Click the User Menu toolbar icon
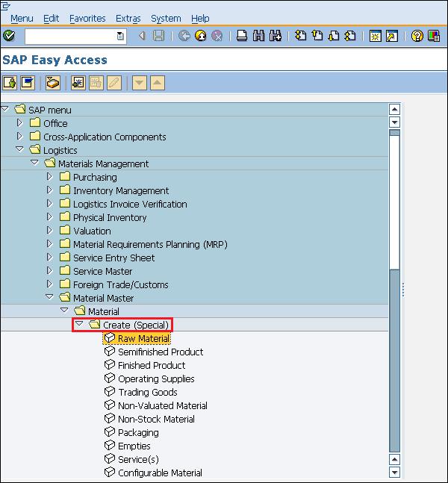The width and height of the screenshot is (448, 483). tap(10, 83)
